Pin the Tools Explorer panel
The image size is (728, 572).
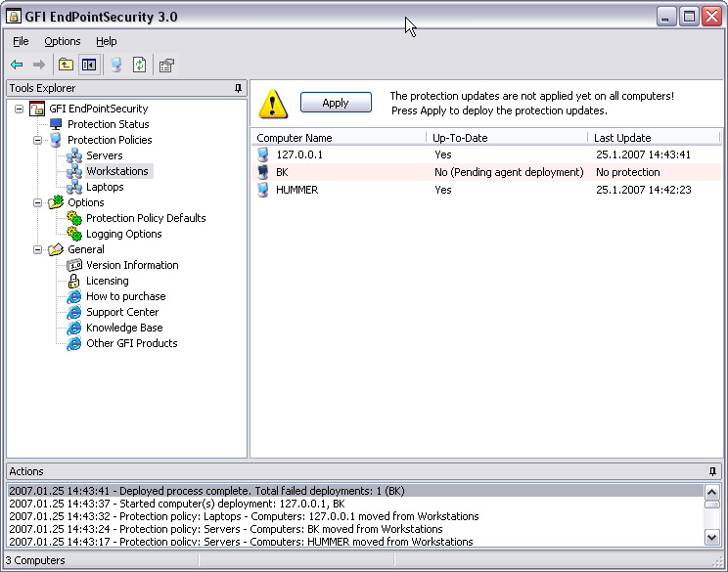tap(238, 88)
